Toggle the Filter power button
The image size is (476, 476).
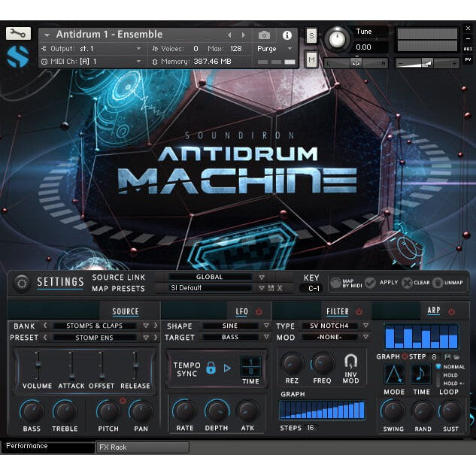click(359, 312)
